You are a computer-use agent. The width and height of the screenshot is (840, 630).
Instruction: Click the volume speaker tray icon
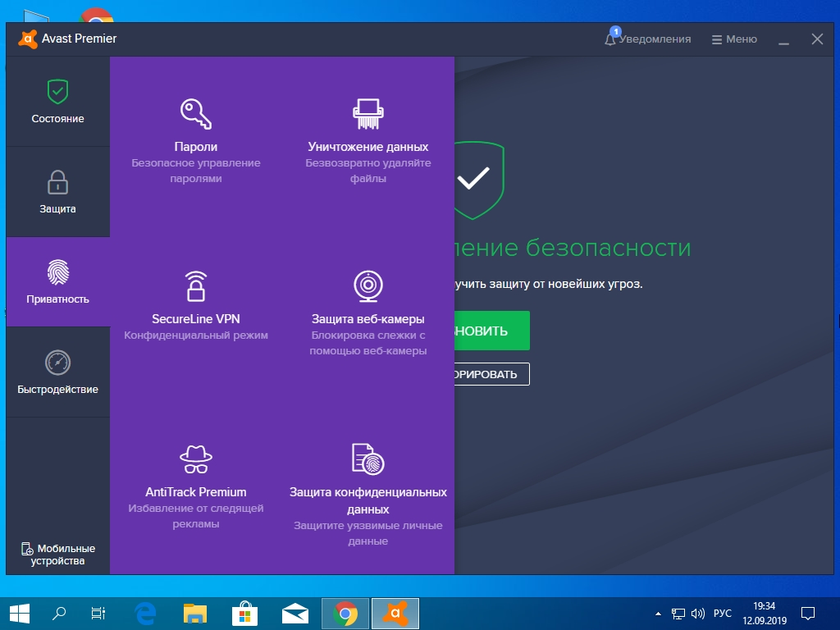697,614
